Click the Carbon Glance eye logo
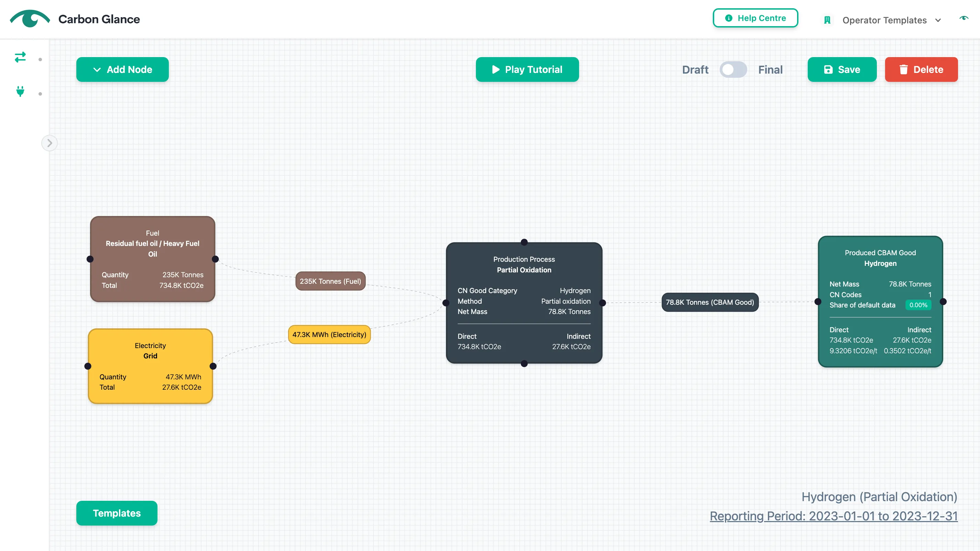The height and width of the screenshot is (551, 980). click(x=30, y=18)
